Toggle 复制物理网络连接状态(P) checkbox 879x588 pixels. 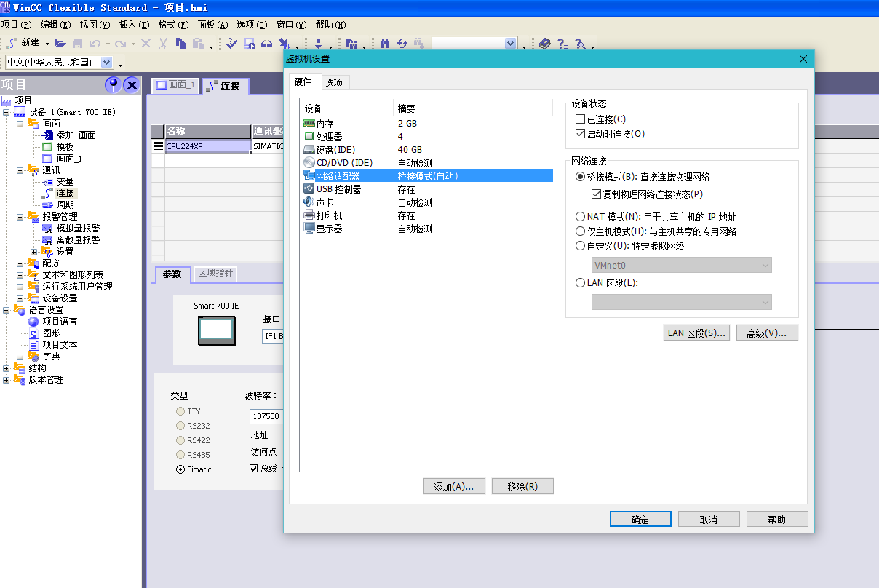[597, 194]
